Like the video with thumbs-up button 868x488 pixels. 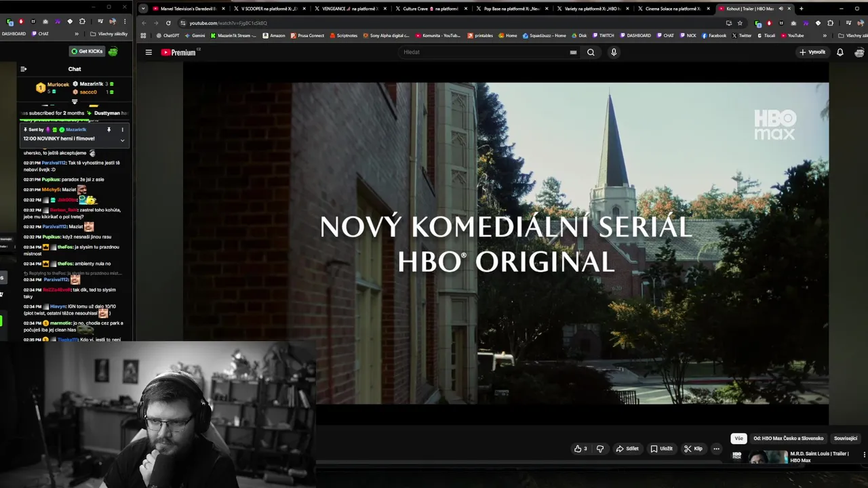(x=580, y=449)
